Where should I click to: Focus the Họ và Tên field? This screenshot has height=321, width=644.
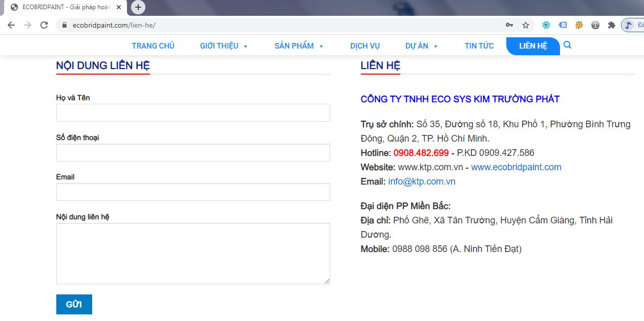coord(193,113)
